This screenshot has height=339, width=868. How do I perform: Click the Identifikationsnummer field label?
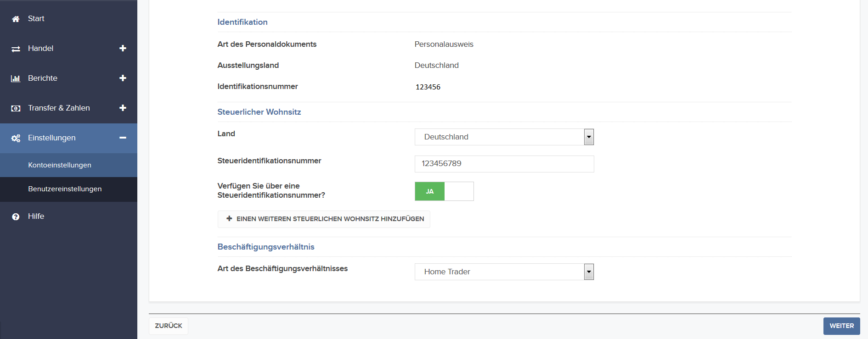pyautogui.click(x=258, y=86)
